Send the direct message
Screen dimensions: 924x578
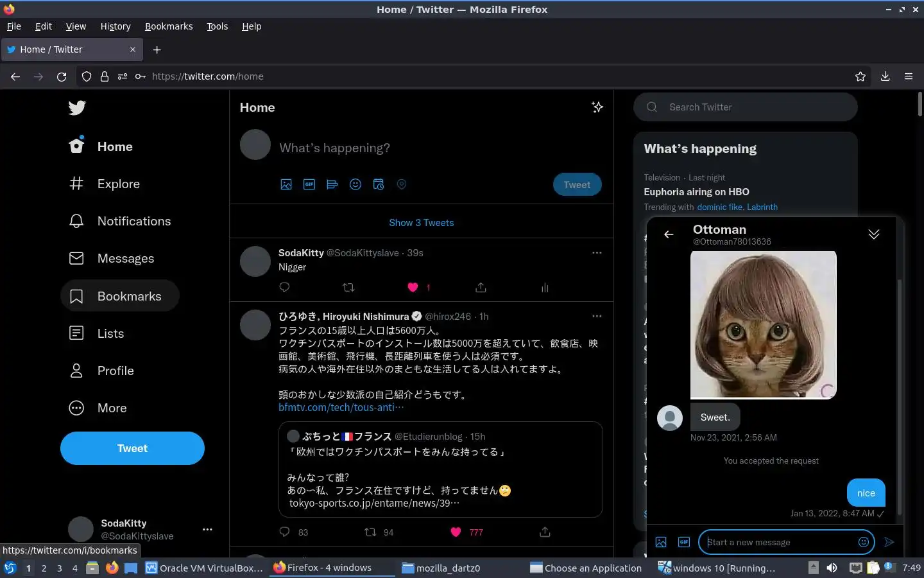[889, 542]
